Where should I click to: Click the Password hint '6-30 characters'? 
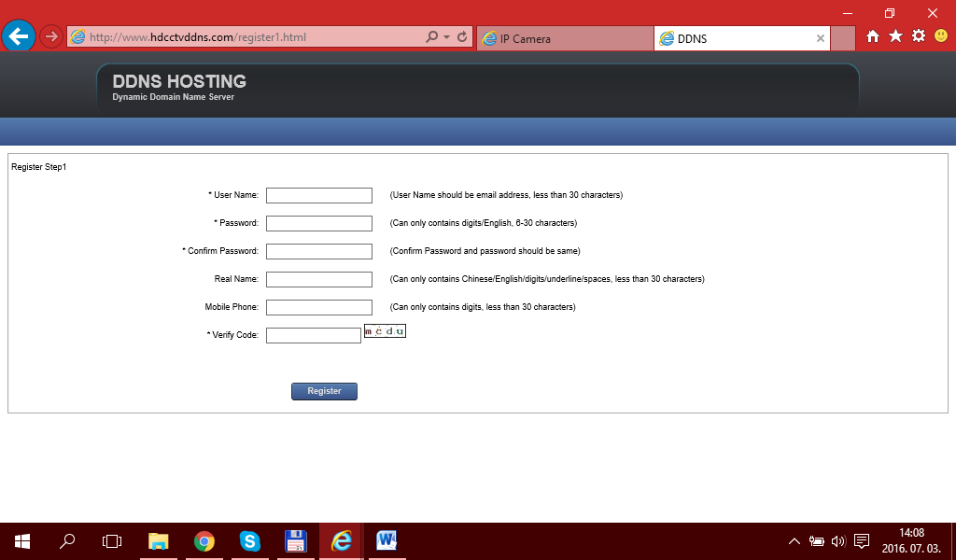point(484,223)
